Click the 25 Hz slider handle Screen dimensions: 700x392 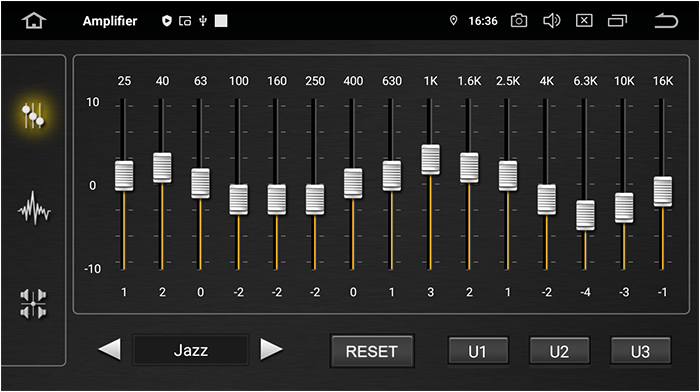124,175
